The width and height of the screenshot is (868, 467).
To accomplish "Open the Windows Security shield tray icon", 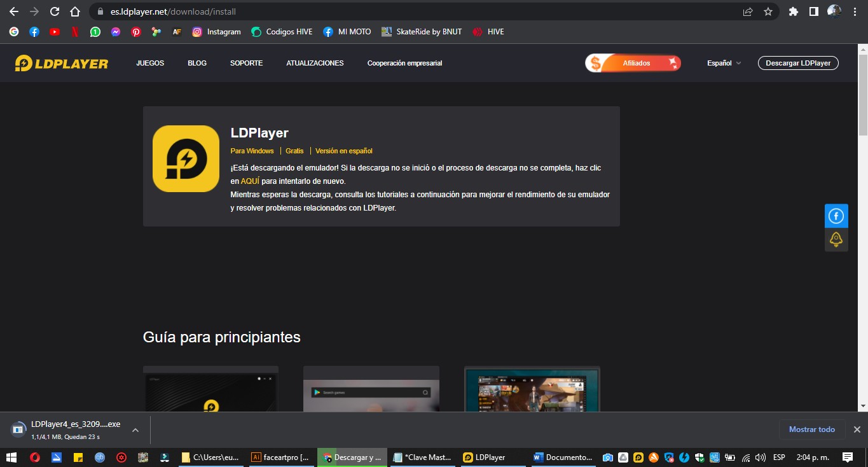I will click(x=699, y=457).
